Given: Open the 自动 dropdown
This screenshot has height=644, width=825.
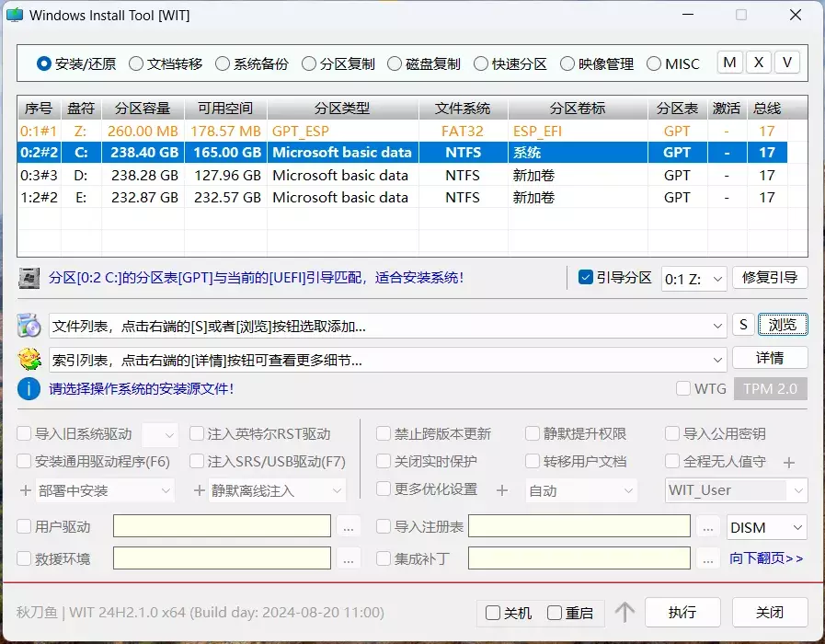Looking at the screenshot, I should [581, 491].
